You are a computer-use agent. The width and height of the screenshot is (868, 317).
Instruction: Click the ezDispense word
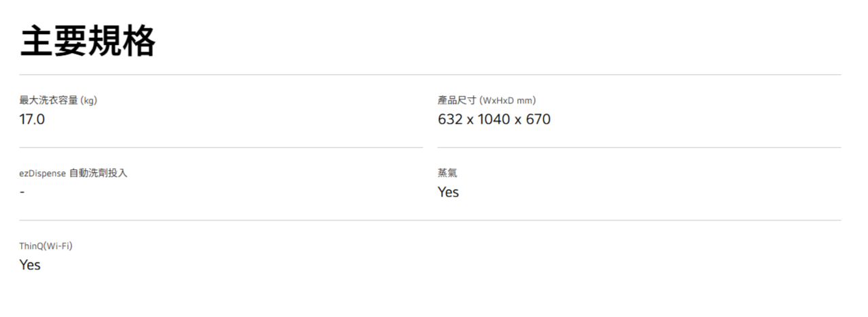[42, 173]
